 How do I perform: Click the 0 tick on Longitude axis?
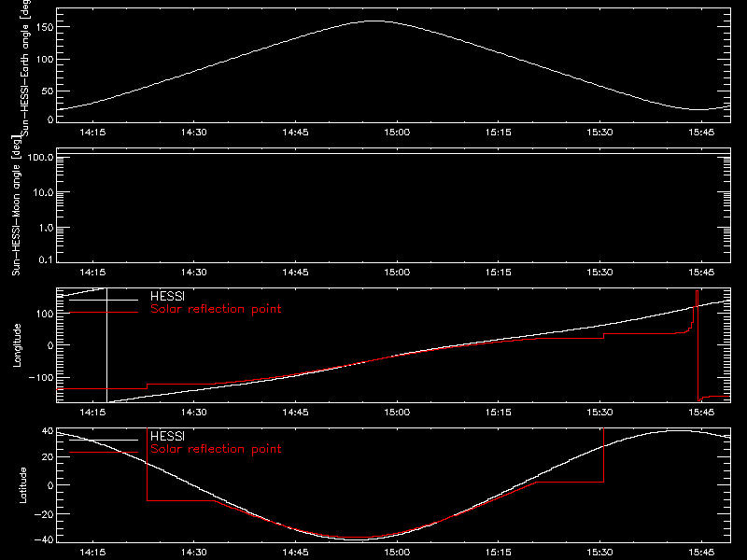(50, 345)
